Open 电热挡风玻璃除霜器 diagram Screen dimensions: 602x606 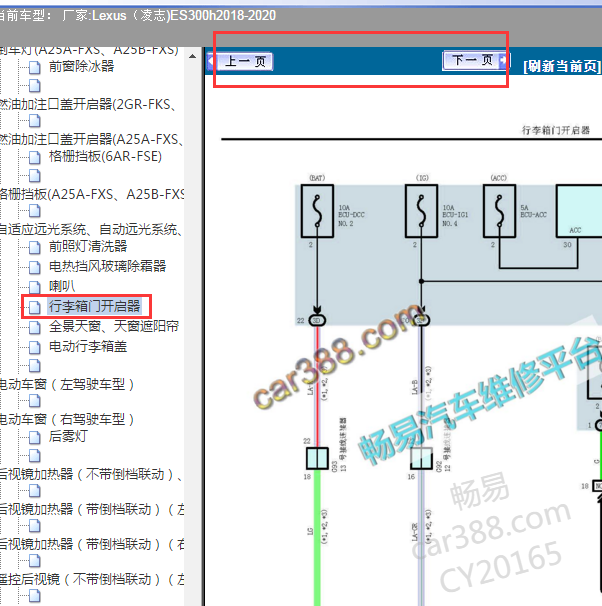(x=107, y=266)
